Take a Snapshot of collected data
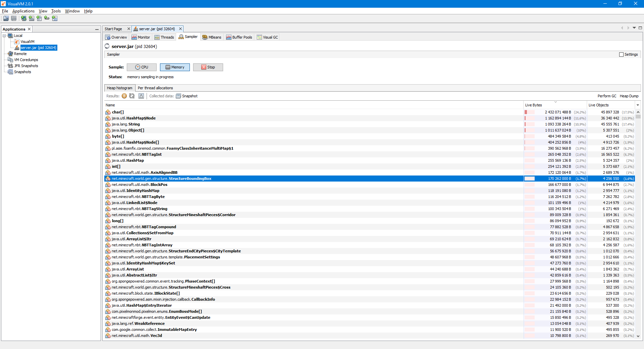The image size is (644, 349). click(x=187, y=96)
